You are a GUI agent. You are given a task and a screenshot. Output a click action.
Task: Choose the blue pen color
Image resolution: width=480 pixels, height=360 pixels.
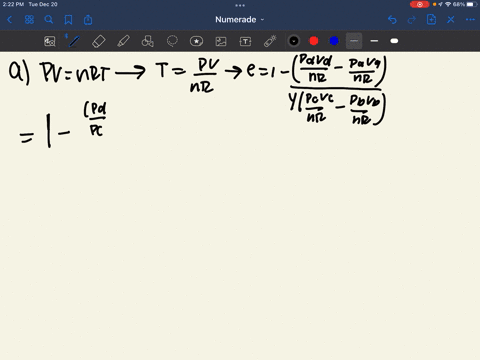[334, 41]
